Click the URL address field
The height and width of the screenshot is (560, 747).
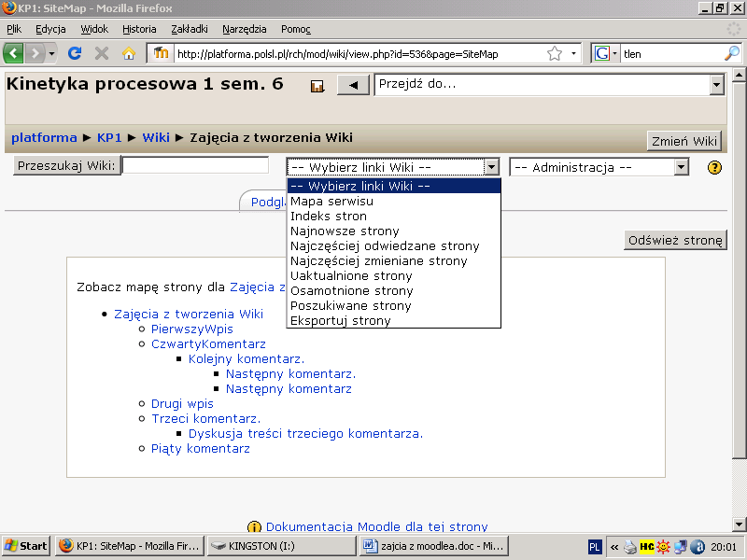359,54
